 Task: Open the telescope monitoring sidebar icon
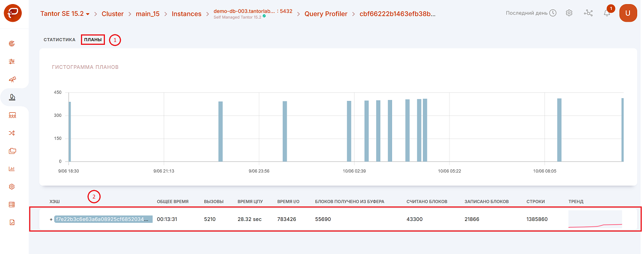pyautogui.click(x=12, y=79)
